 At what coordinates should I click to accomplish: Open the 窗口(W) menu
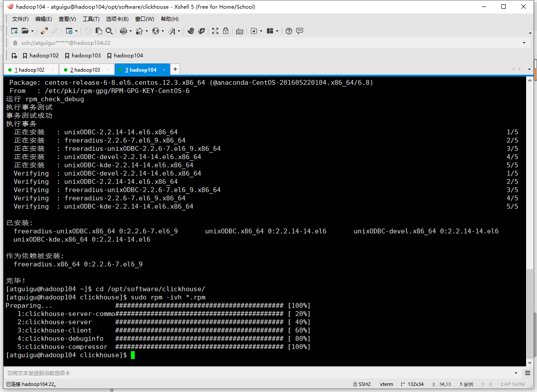[x=145, y=19]
